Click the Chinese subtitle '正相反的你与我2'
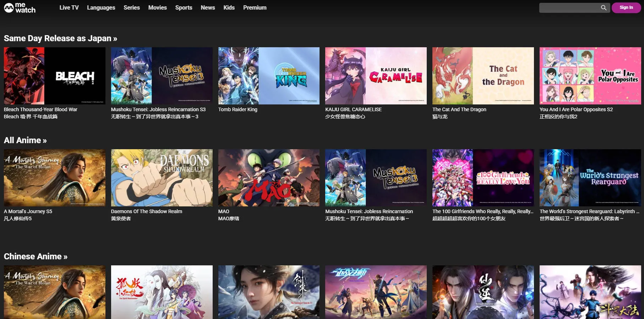The width and height of the screenshot is (644, 319). click(558, 117)
